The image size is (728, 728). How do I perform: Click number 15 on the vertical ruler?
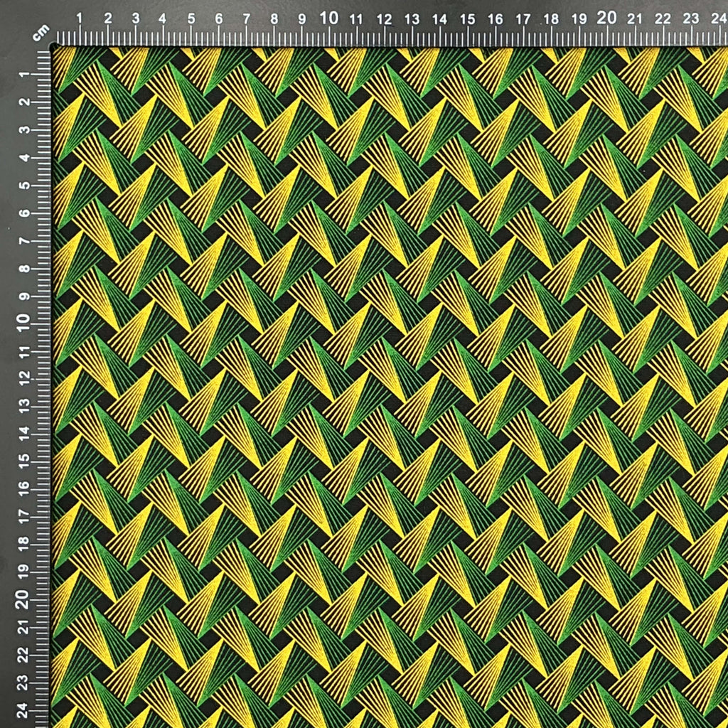coord(24,459)
